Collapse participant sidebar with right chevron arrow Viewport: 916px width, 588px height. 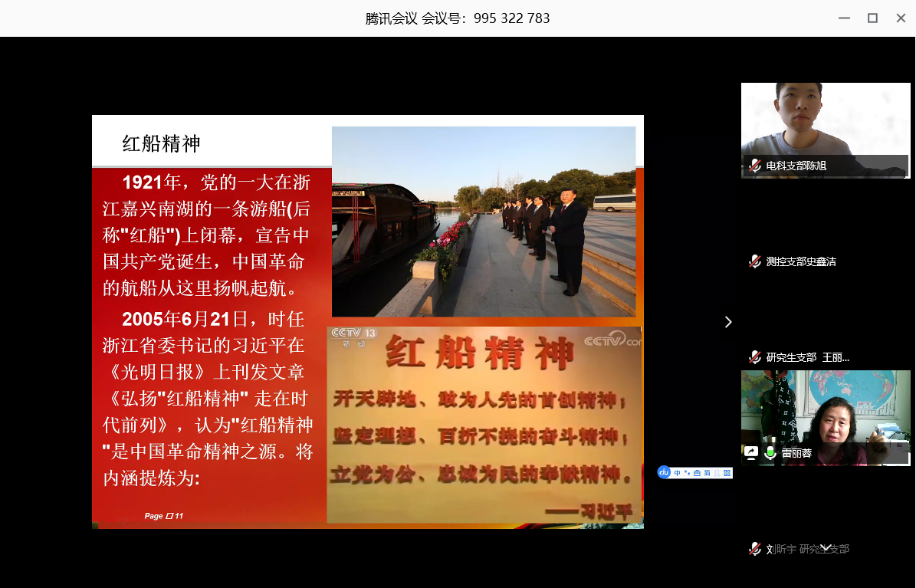pos(728,322)
